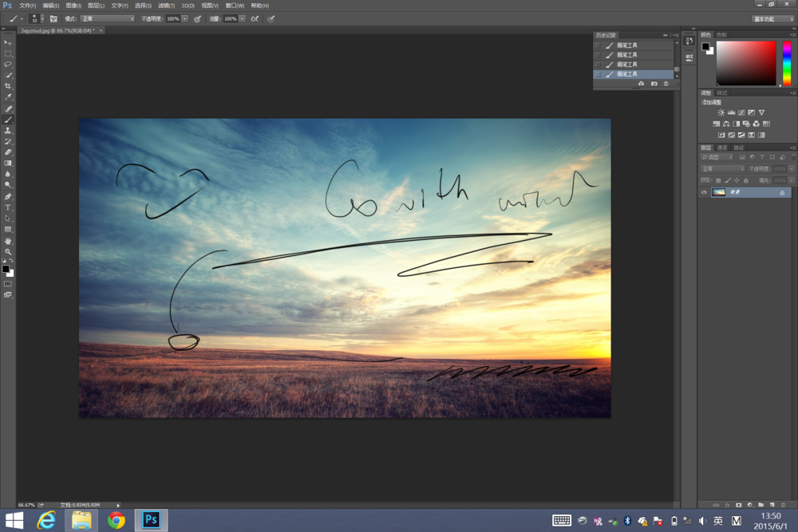Image resolution: width=798 pixels, height=532 pixels.
Task: Select the Rectangular Marquee tool
Action: tap(8, 53)
